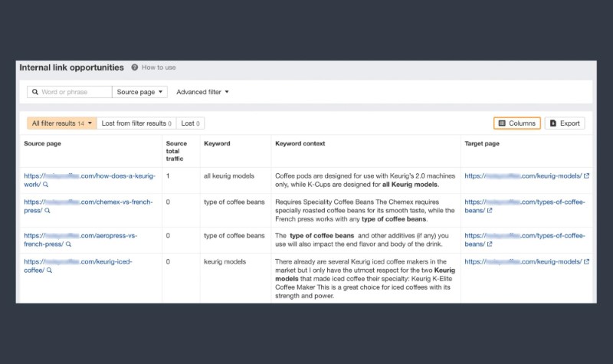Click the Internal link opportunities heading
Image resolution: width=613 pixels, height=364 pixels.
coord(71,67)
